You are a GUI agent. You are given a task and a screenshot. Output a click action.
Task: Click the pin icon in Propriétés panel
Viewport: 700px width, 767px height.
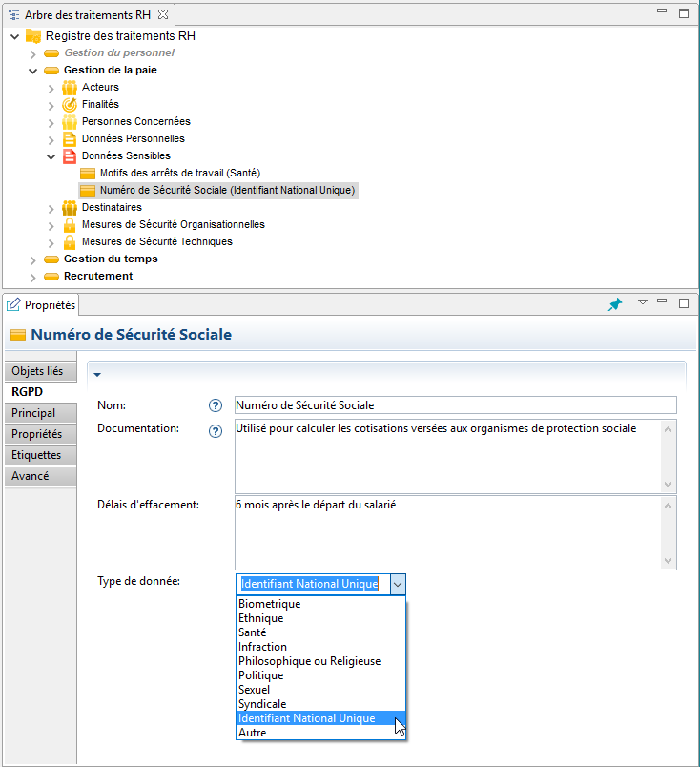click(x=615, y=304)
